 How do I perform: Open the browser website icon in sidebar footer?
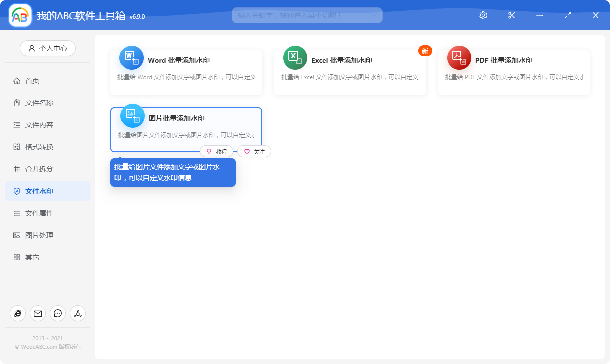(18, 313)
